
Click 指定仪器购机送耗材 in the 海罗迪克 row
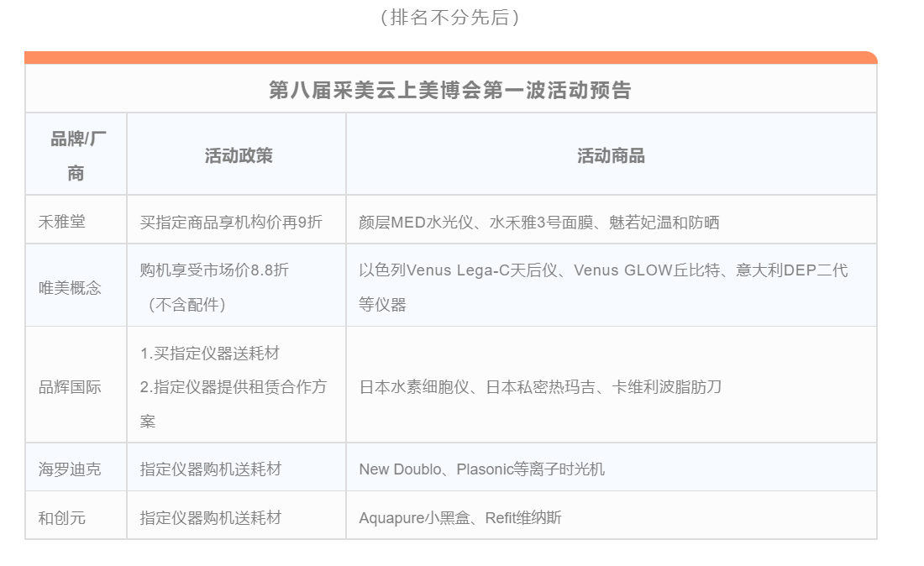pyautogui.click(x=211, y=469)
